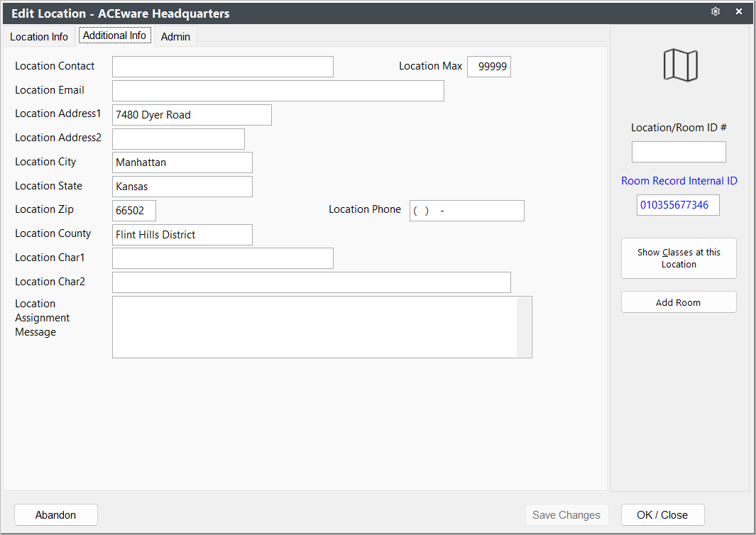Click the Location County field Flint Hills District
Image resolution: width=756 pixels, height=535 pixels.
coord(182,235)
